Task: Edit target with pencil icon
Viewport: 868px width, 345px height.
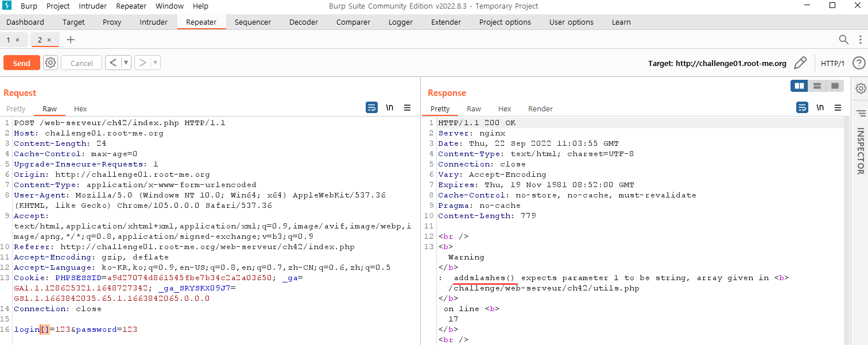Action: (800, 63)
